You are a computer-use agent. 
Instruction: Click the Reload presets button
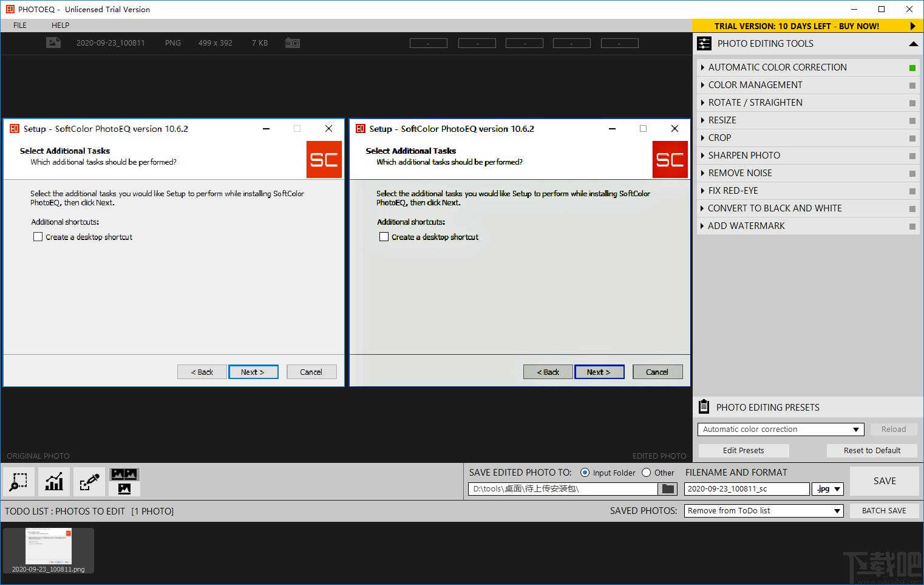pos(894,429)
